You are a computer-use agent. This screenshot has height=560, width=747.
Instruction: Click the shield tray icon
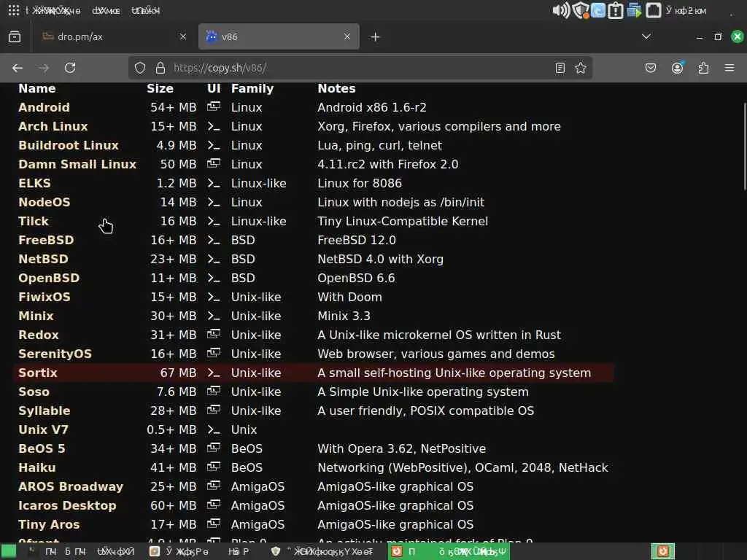580,10
